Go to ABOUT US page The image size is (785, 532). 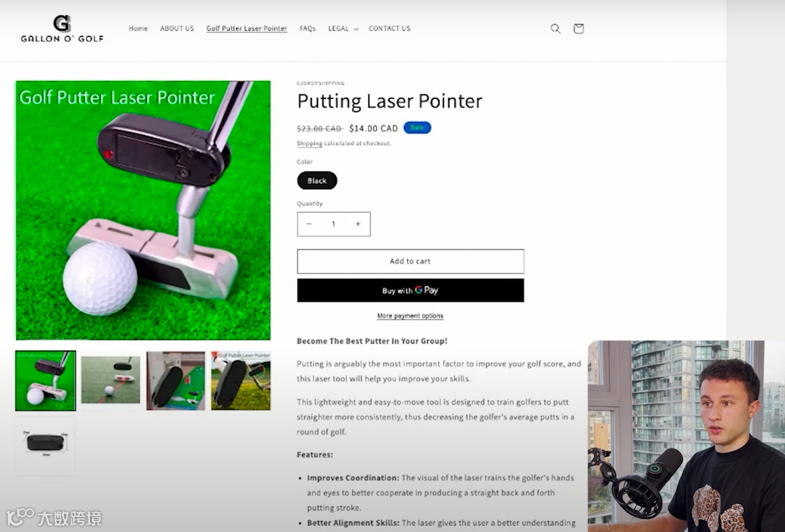pyautogui.click(x=177, y=28)
